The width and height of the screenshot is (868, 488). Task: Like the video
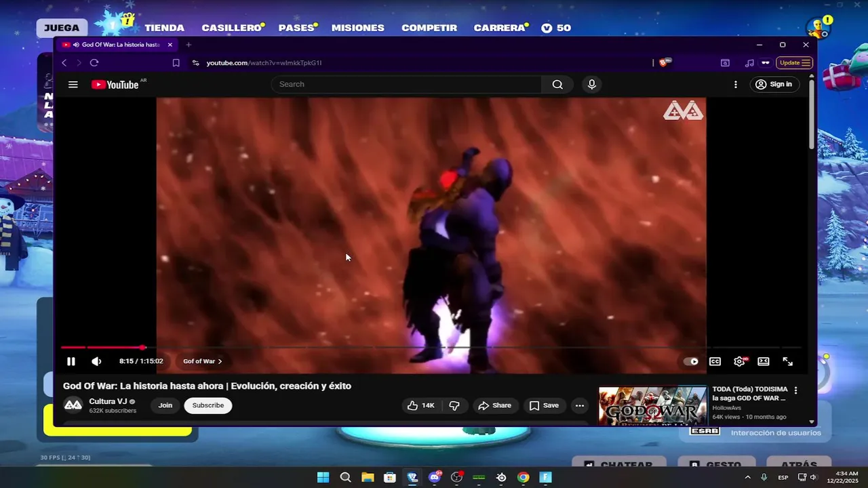click(x=421, y=405)
